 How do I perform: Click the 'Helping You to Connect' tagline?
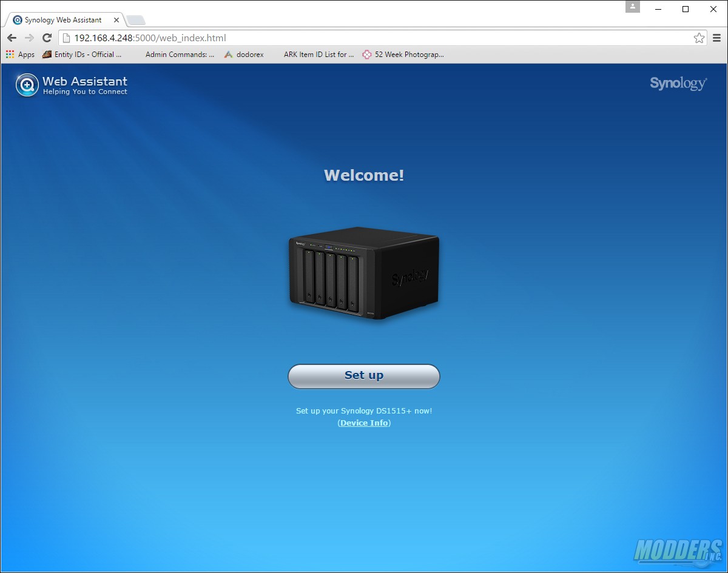(85, 92)
